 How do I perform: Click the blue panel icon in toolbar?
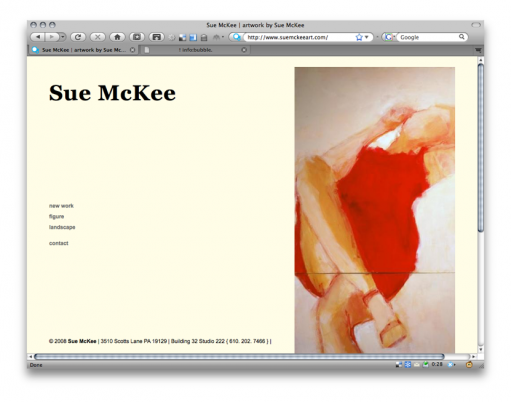pos(193,38)
